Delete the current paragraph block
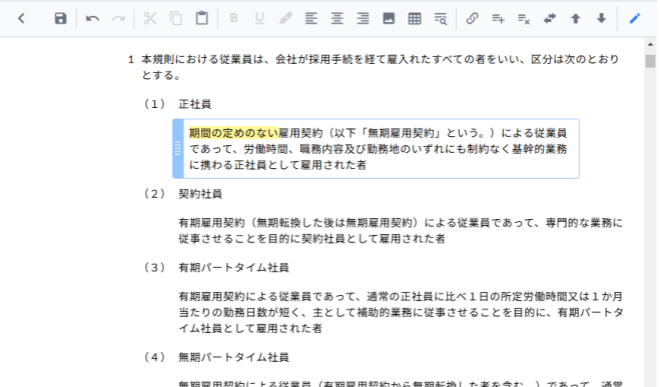Viewport: 660px width, 387px height. 524,19
